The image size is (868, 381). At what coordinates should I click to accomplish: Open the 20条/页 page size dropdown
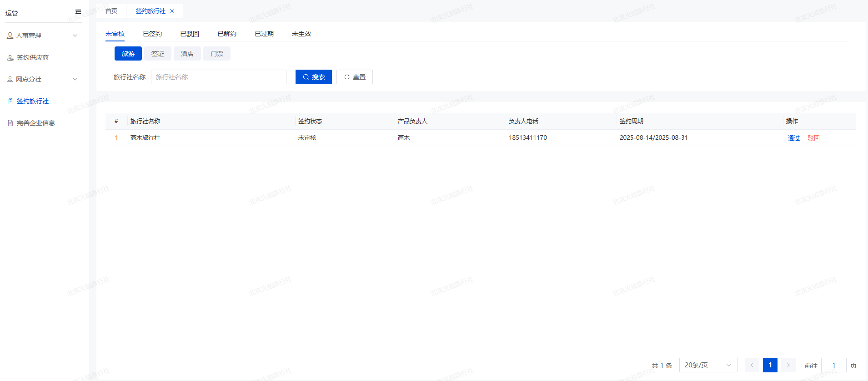(x=708, y=365)
